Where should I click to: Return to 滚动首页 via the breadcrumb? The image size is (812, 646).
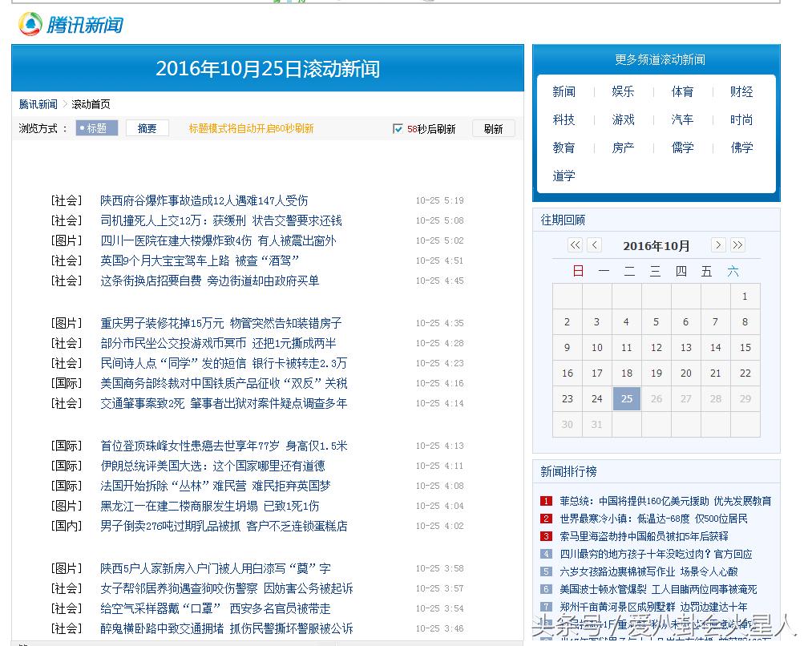click(x=91, y=103)
